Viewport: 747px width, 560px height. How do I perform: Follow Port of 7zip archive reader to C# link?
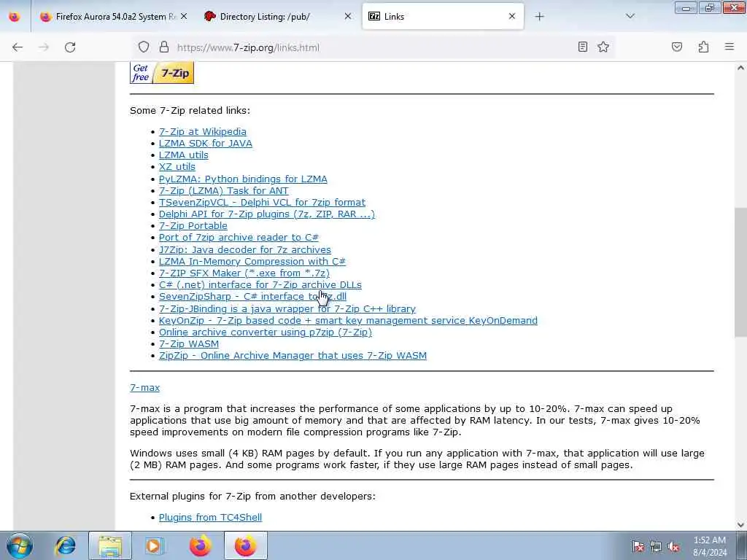click(239, 238)
